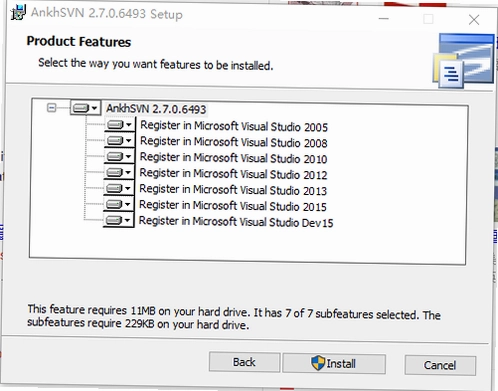Click the installer icon in the title bar

[x=17, y=13]
